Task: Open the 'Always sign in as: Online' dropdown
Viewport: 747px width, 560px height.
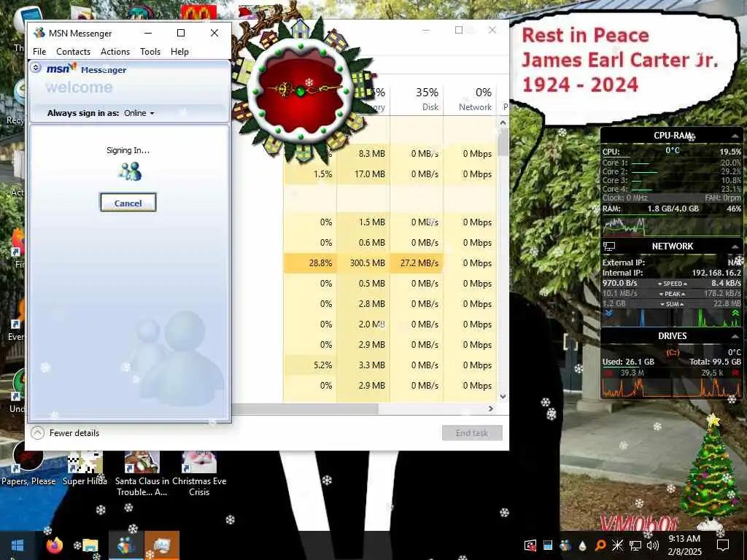Action: [139, 113]
